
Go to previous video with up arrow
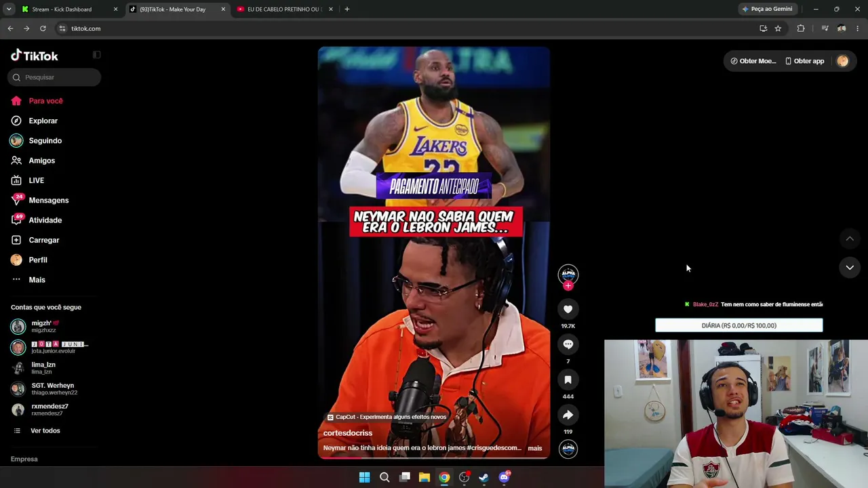(850, 239)
